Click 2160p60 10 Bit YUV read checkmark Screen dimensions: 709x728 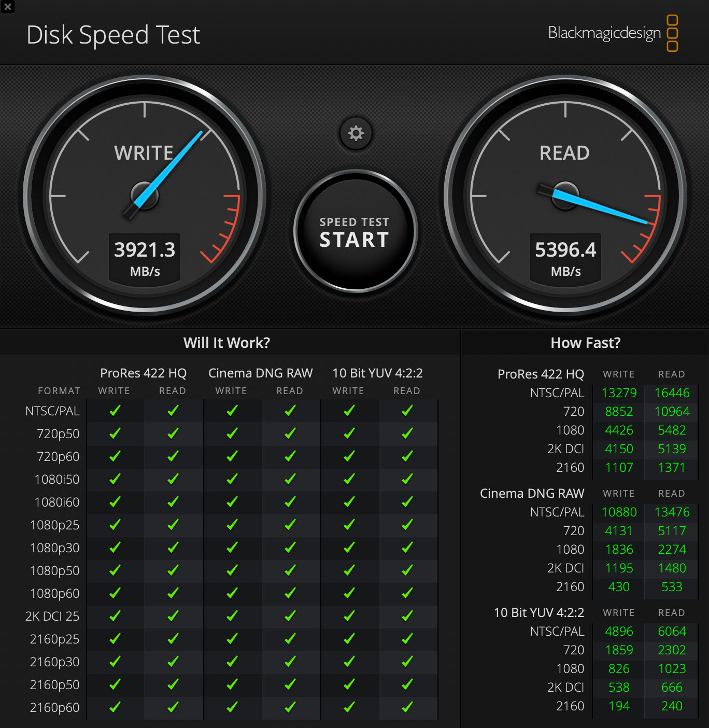point(407,707)
